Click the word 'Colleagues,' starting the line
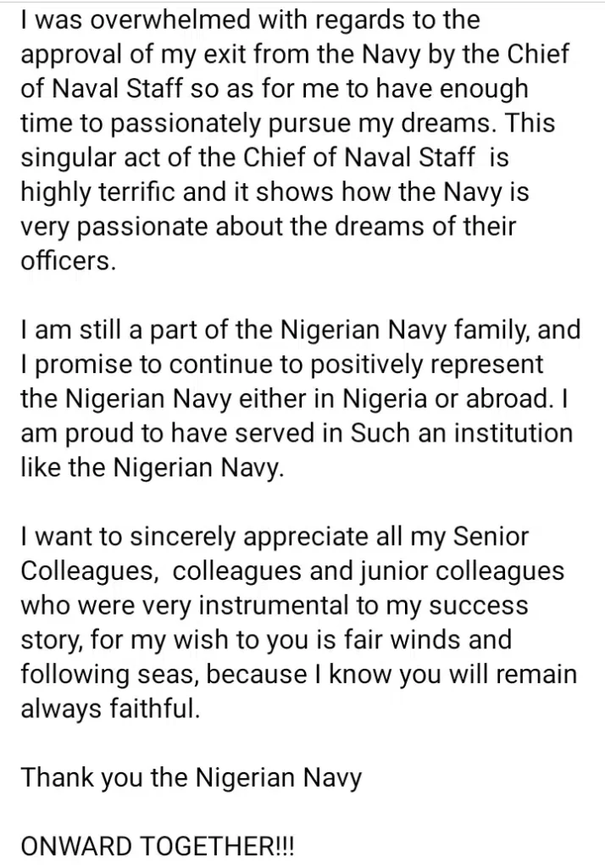The height and width of the screenshot is (868, 605). (x=90, y=572)
